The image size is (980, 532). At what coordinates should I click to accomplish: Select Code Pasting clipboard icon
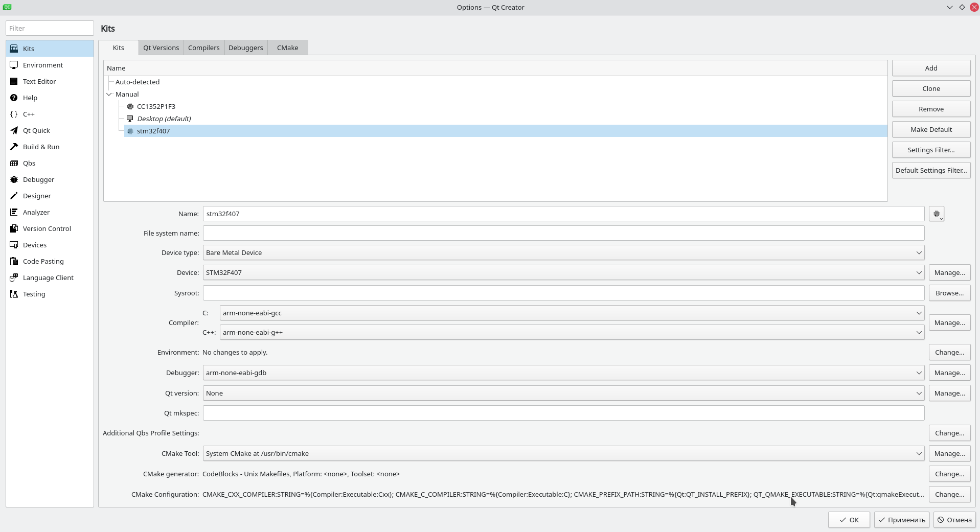(14, 261)
